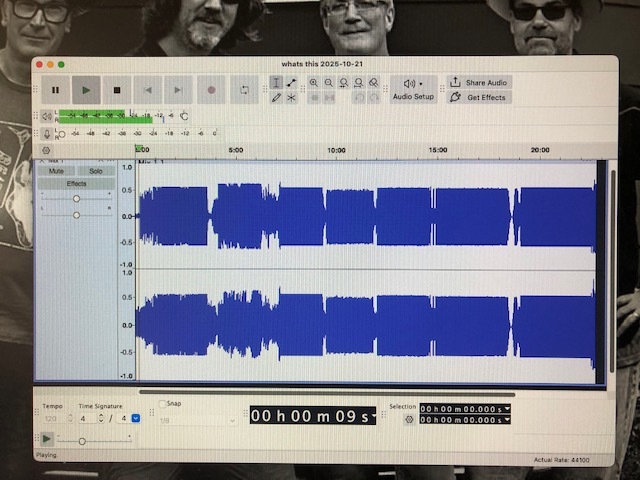Select the Draw pencil tool
The image size is (640, 480).
(276, 98)
